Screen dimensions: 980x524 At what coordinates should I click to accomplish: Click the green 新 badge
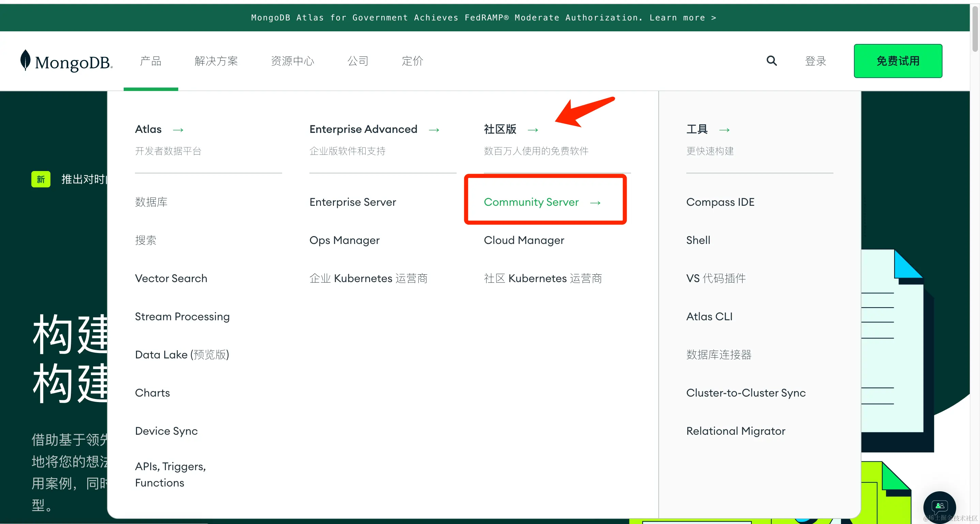click(41, 179)
